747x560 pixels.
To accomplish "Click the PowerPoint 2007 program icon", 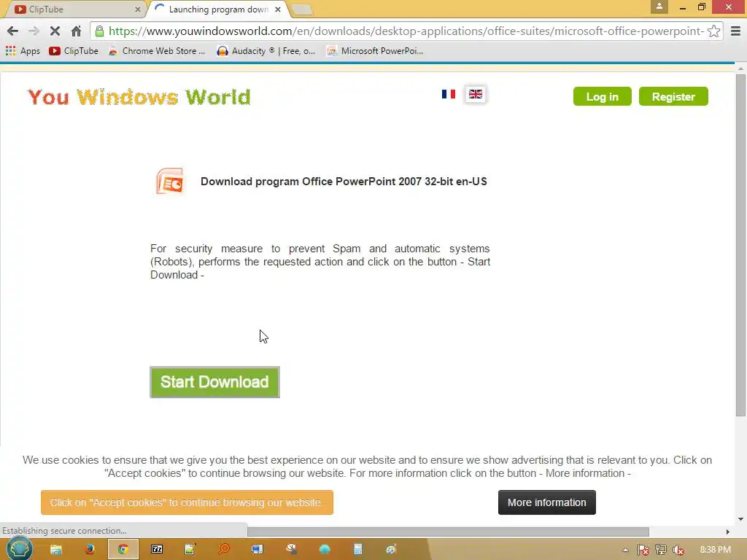I will click(x=170, y=181).
